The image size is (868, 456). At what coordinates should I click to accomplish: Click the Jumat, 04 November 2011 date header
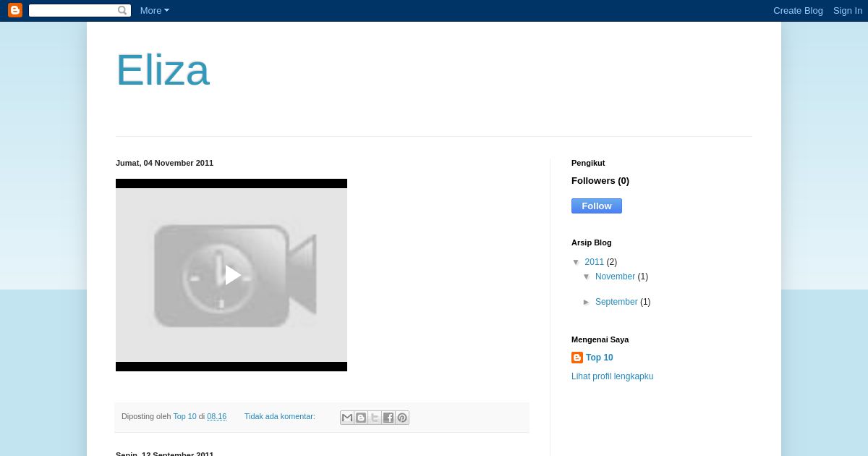pos(164,163)
